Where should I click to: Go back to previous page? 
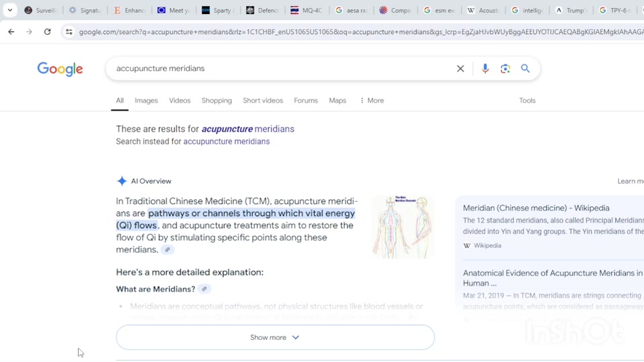click(x=11, y=32)
